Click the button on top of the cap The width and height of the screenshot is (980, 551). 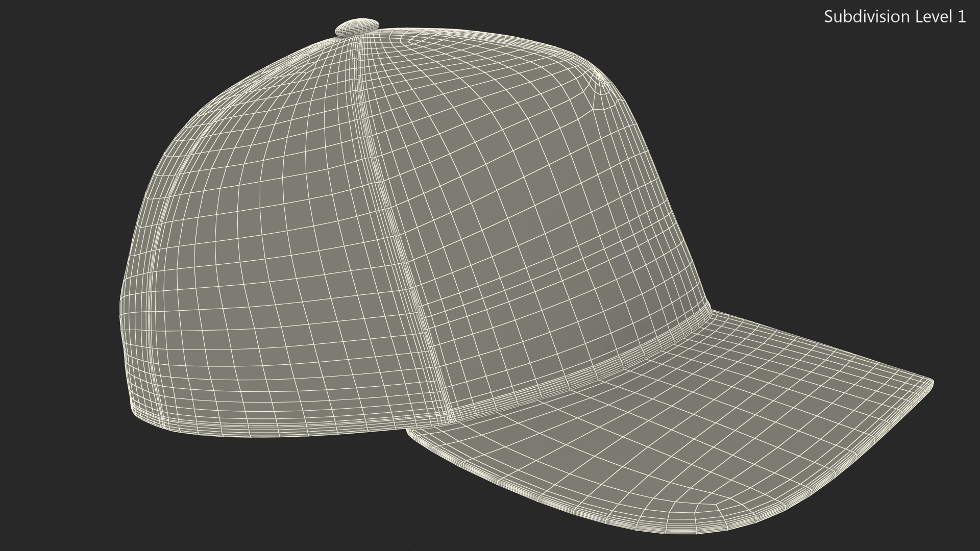[357, 28]
